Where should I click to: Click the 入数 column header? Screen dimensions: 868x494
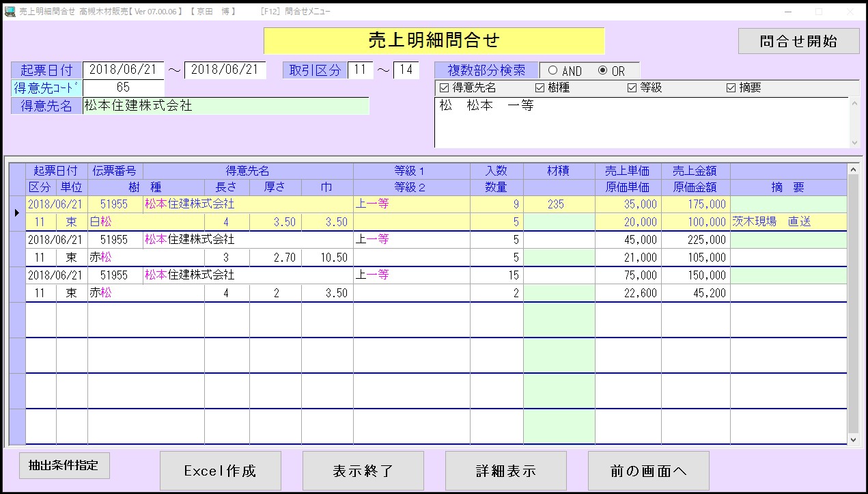(496, 171)
